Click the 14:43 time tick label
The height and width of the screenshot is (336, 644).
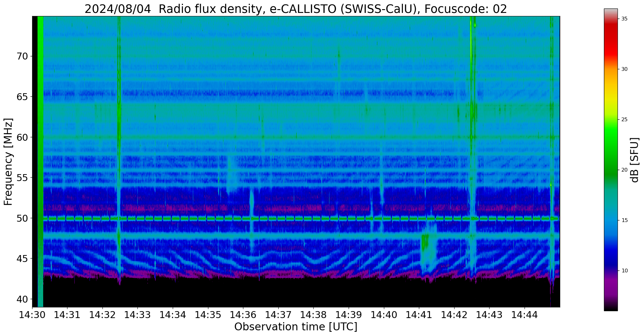point(489,315)
